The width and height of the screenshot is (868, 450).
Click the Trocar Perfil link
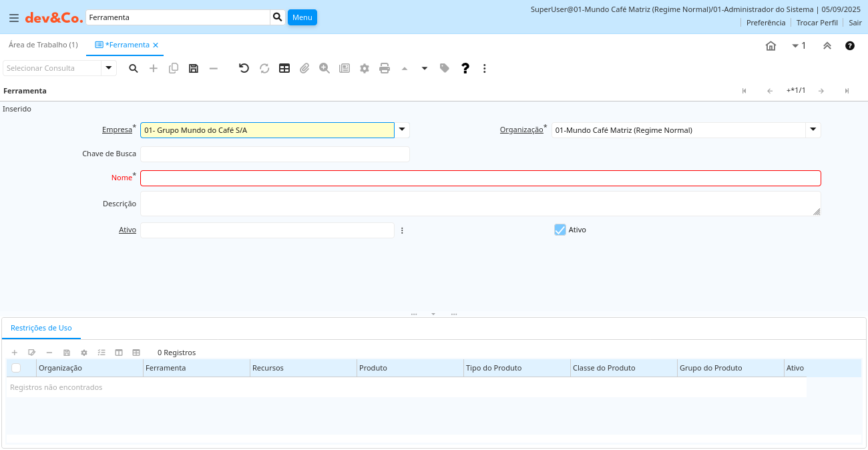point(817,23)
